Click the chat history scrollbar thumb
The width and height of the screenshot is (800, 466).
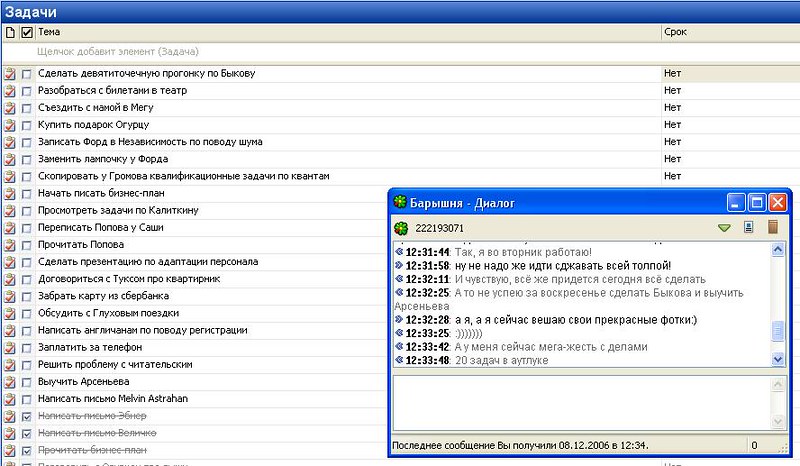(x=779, y=332)
